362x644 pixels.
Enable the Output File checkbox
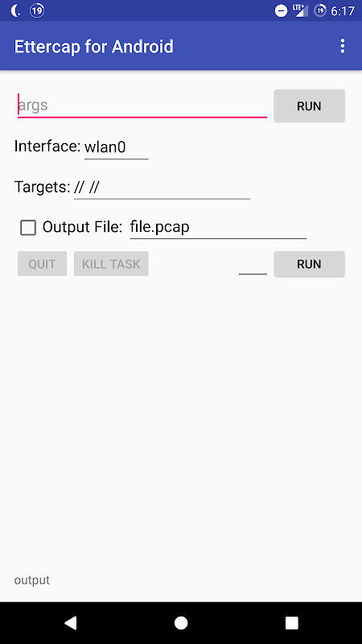[x=28, y=228]
